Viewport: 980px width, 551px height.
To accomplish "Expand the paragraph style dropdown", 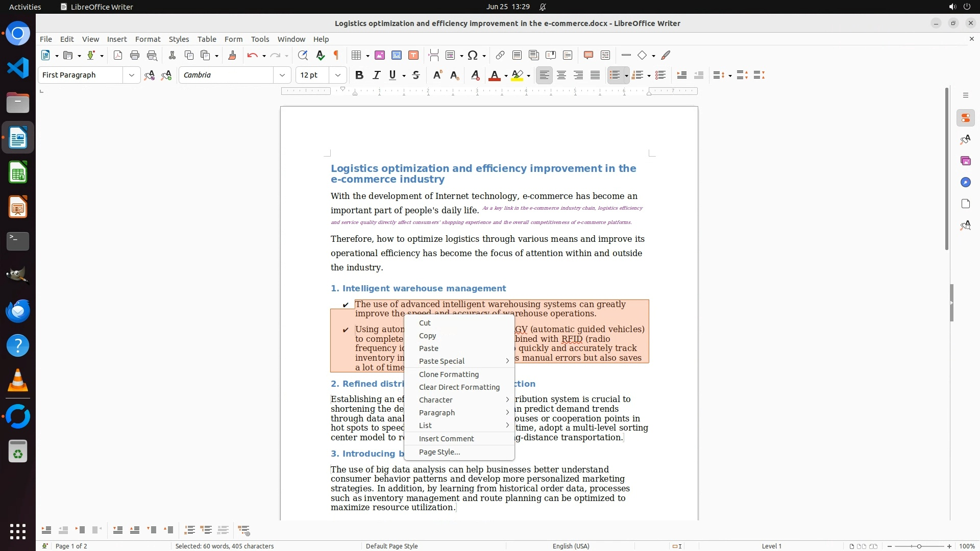I will [x=132, y=76].
